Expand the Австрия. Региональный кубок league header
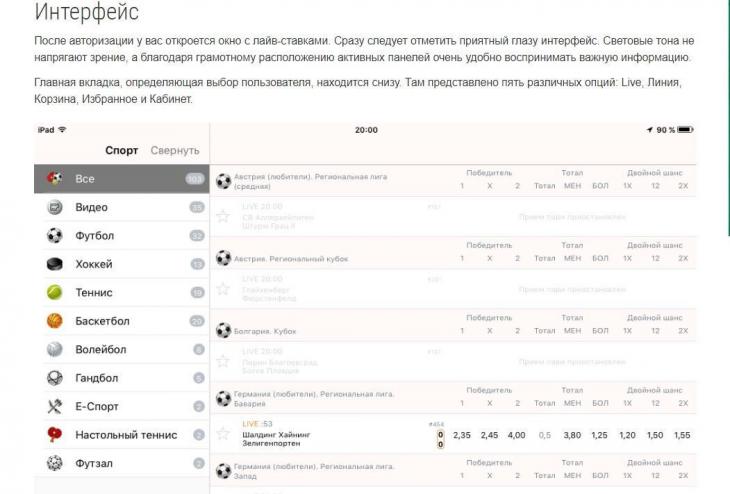Viewport: 730px width, 494px height. [x=290, y=258]
